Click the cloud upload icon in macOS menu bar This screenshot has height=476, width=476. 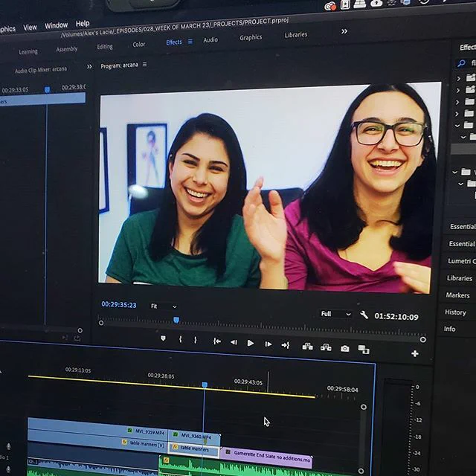[x=376, y=3]
